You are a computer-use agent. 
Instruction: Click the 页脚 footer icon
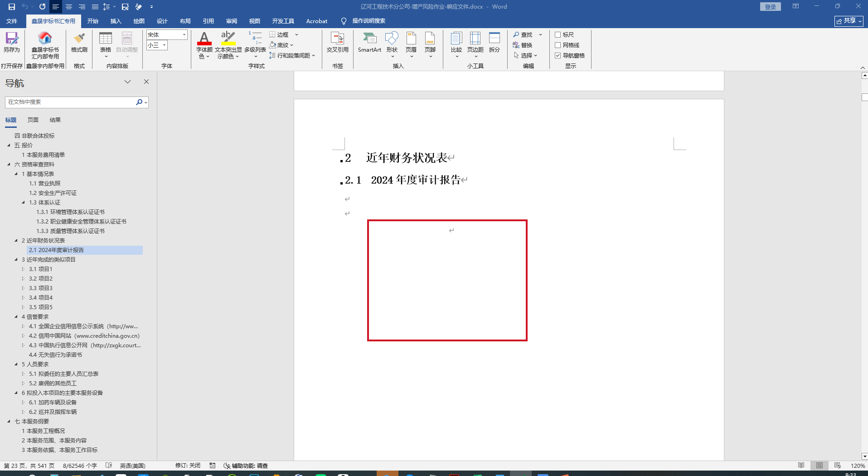click(x=430, y=44)
